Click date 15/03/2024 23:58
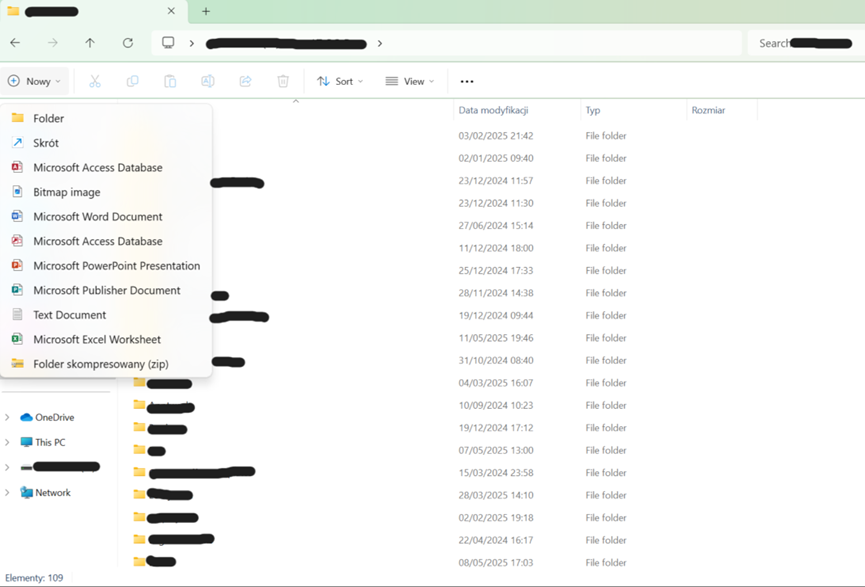This screenshot has height=587, width=865. point(495,473)
